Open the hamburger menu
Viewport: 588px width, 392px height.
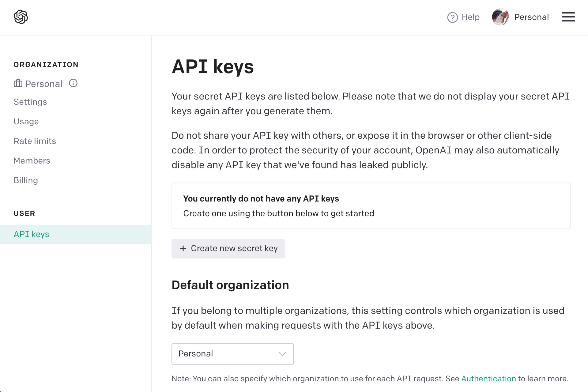(x=568, y=17)
